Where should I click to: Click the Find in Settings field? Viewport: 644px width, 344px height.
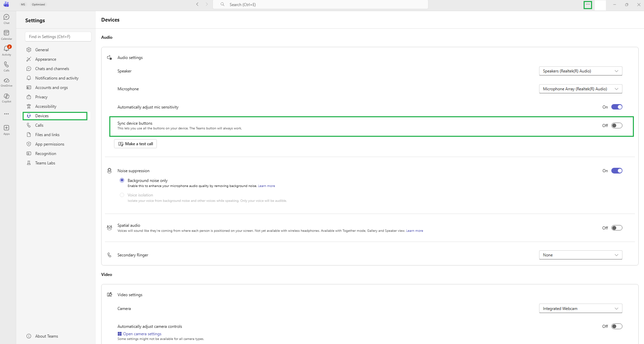(x=58, y=37)
